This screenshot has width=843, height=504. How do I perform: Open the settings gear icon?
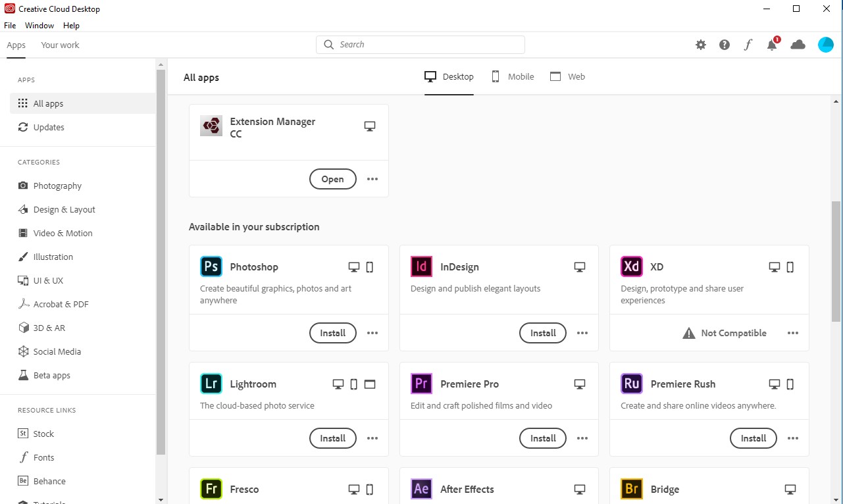coord(701,45)
